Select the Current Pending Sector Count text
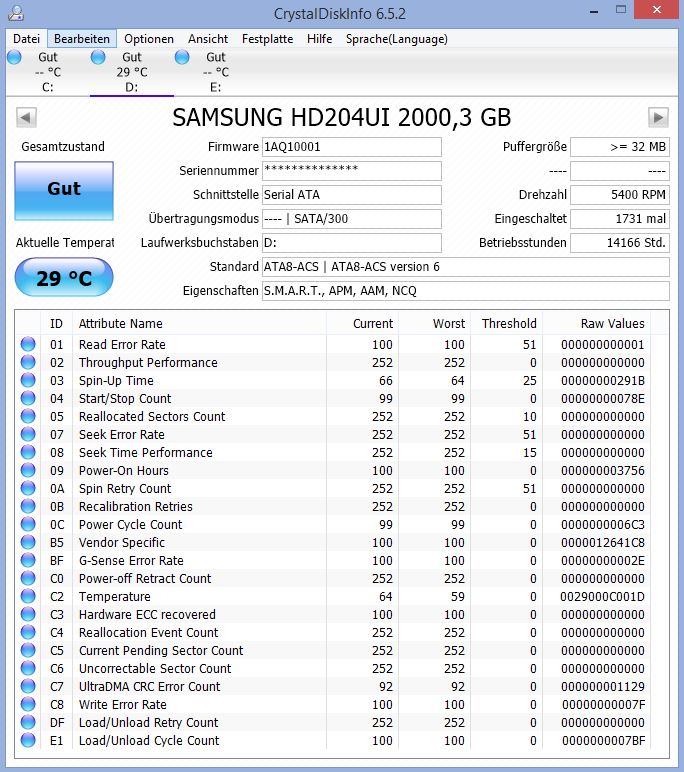The image size is (684, 772). [161, 650]
